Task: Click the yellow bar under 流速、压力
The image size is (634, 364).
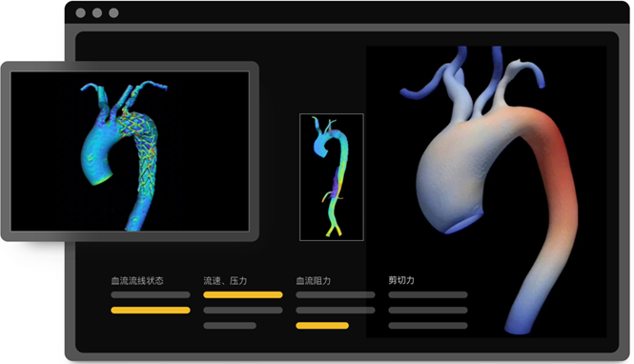Action: [242, 295]
